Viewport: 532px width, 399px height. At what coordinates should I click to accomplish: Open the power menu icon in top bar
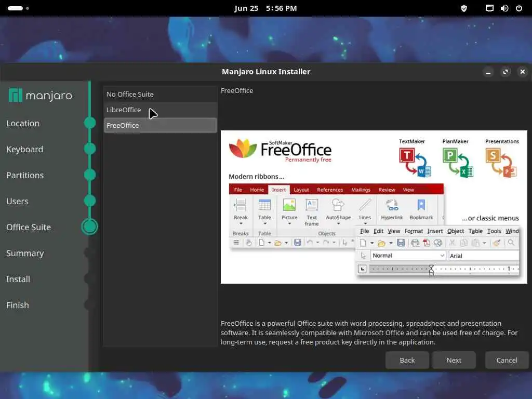pos(519,8)
